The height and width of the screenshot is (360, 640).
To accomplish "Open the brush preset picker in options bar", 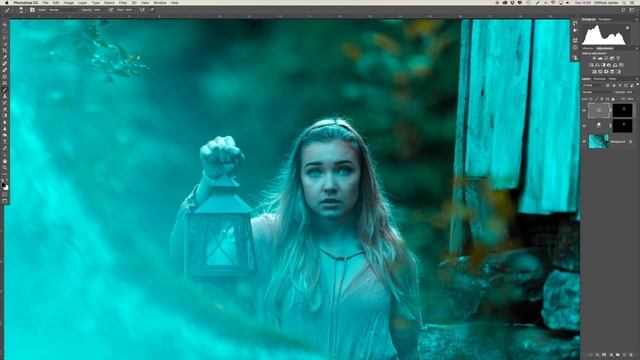I will click(21, 10).
